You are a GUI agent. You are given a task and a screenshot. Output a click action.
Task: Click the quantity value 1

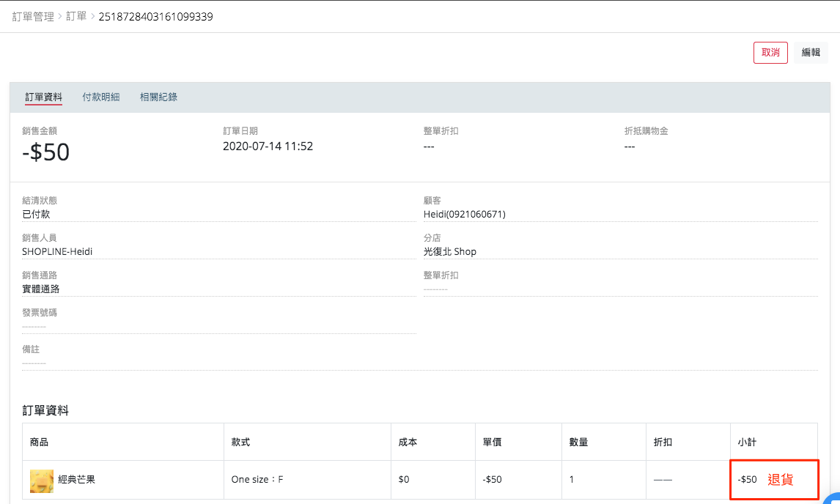(572, 479)
